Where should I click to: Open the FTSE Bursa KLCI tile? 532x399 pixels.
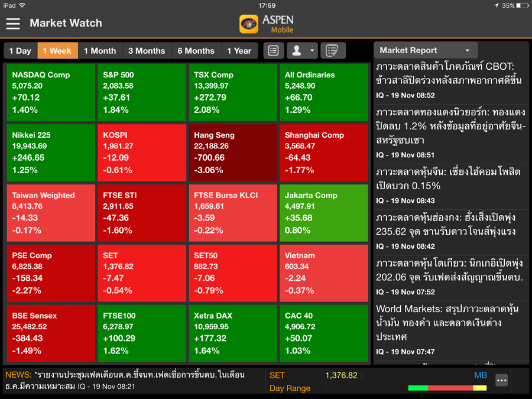point(233,213)
